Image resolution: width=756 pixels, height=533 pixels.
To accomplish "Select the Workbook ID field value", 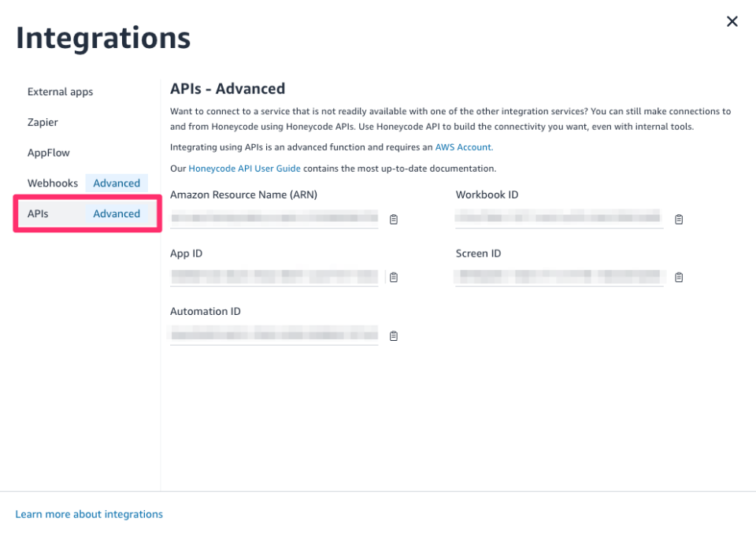I will (559, 218).
